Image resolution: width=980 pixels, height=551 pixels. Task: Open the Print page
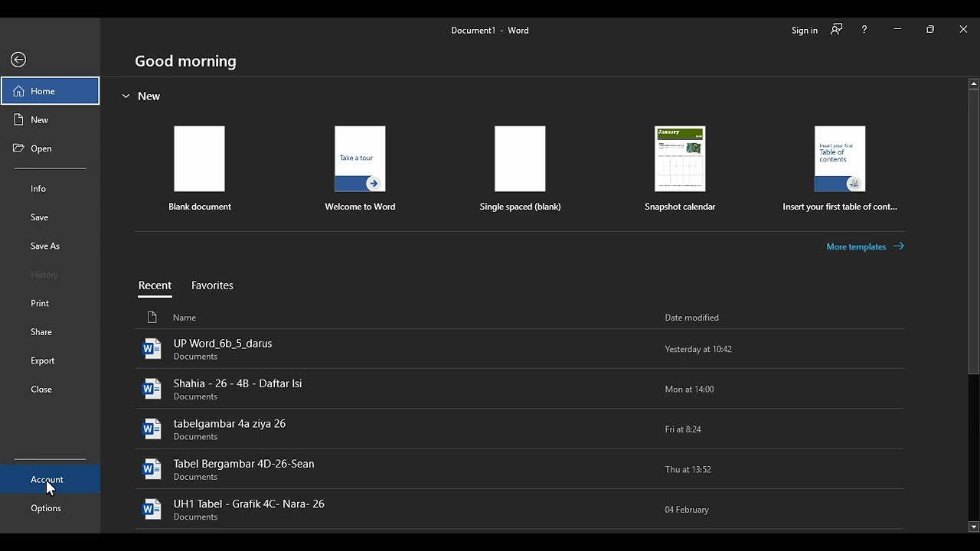pyautogui.click(x=51, y=303)
